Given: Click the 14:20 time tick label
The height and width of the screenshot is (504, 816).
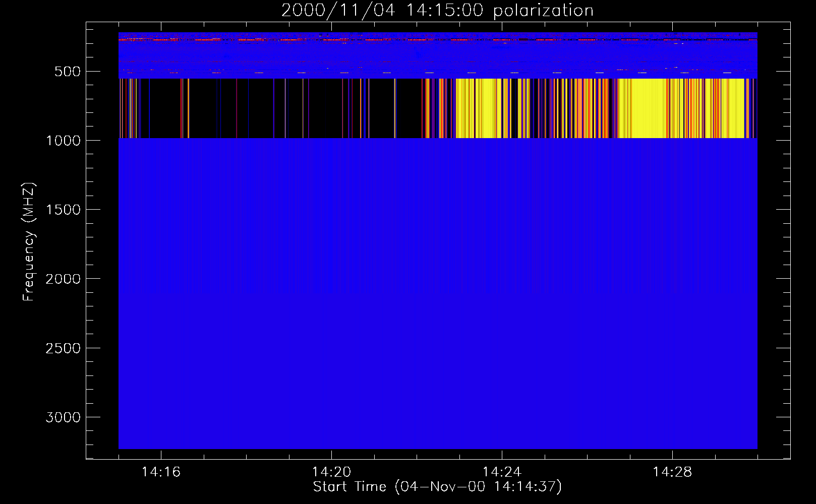Looking at the screenshot, I should pos(331,472).
